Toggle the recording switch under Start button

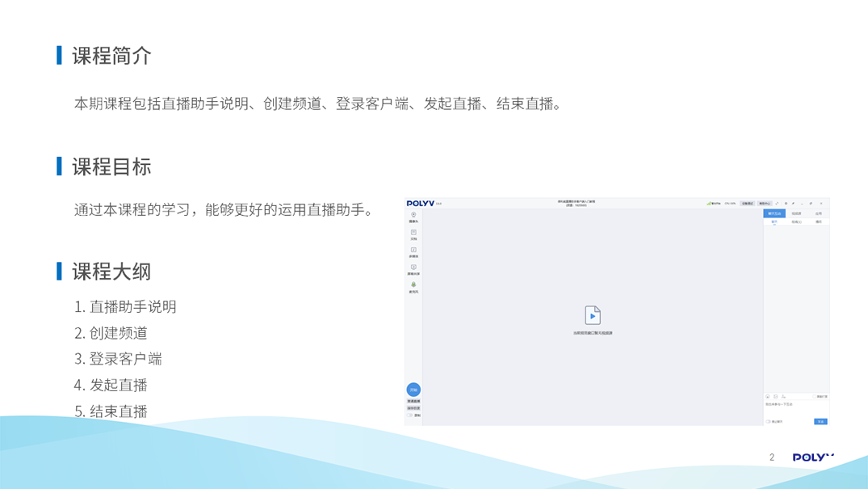(410, 415)
